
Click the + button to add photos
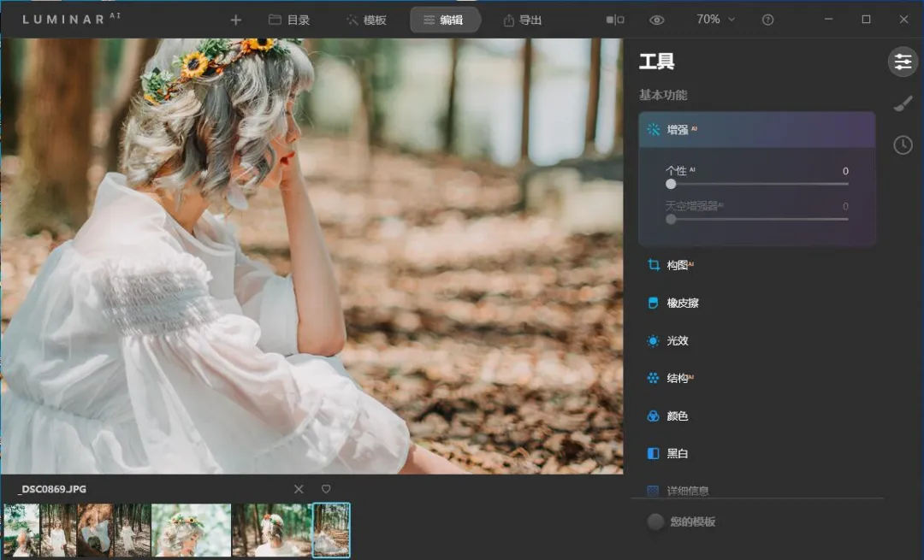(x=235, y=19)
